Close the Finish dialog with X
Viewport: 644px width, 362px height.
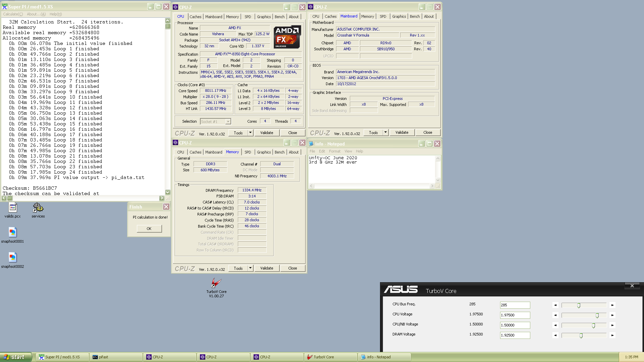coord(166,206)
